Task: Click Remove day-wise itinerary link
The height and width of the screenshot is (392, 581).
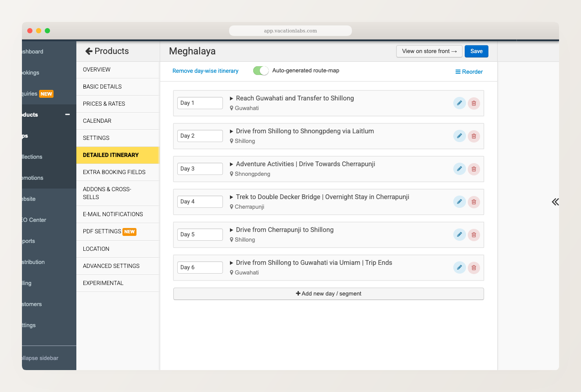Action: [x=205, y=71]
